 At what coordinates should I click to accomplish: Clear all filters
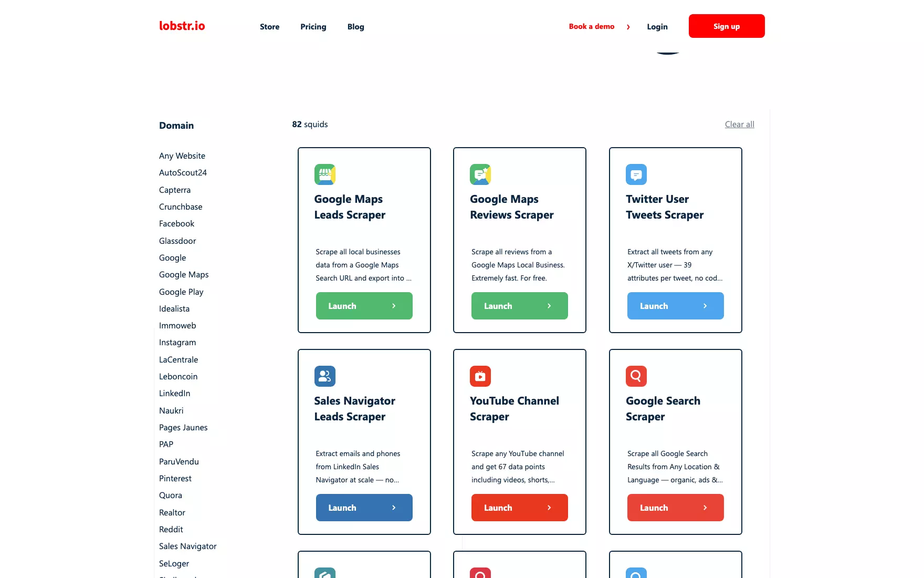coord(739,125)
